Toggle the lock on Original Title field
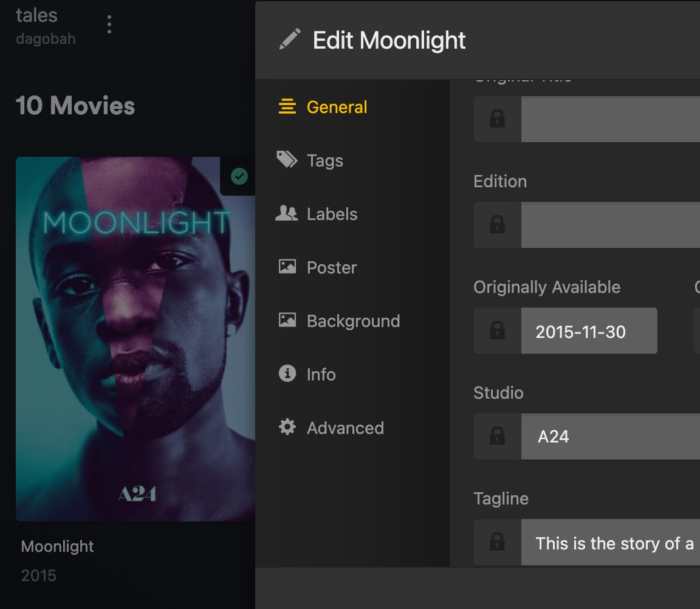Screen dimensions: 700x609 (497, 119)
